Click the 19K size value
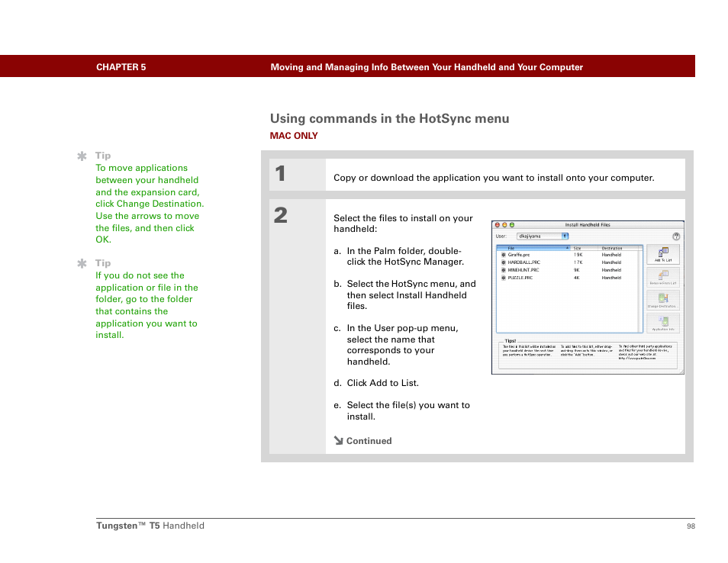Screen dimensions: 728x563 tap(578, 255)
